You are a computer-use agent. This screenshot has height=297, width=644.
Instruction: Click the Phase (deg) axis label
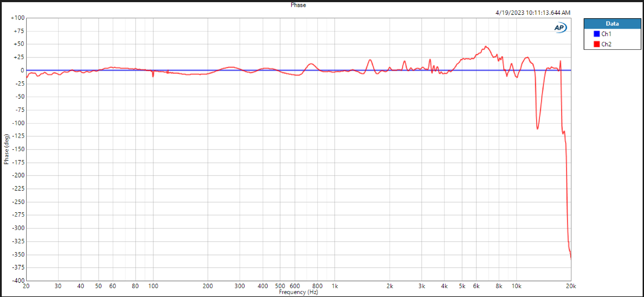coord(6,149)
